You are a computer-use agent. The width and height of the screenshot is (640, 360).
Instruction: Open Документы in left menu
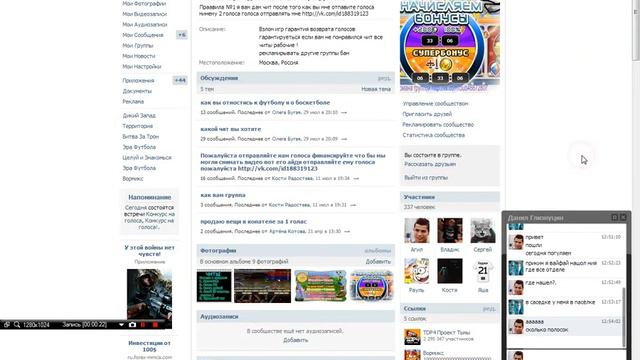click(x=137, y=91)
